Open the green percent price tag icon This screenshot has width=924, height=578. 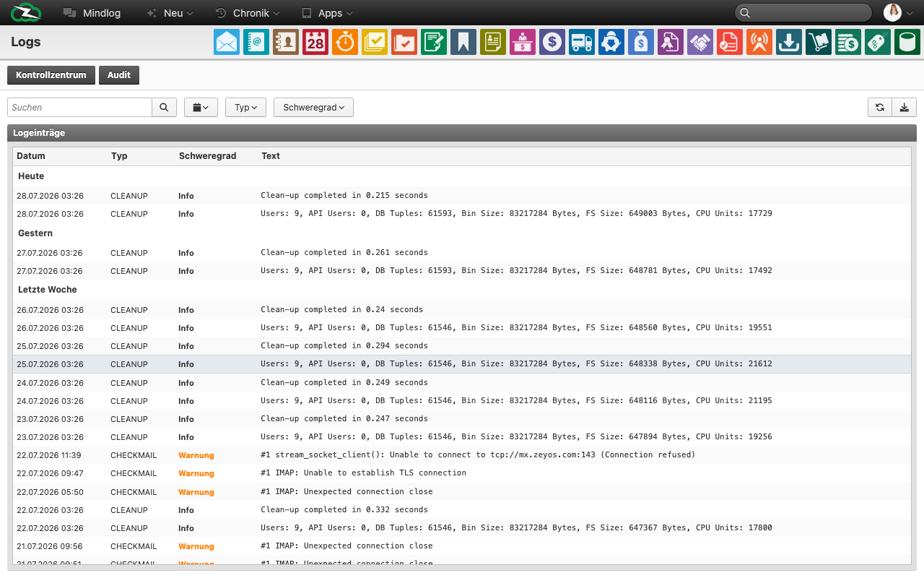click(x=878, y=42)
